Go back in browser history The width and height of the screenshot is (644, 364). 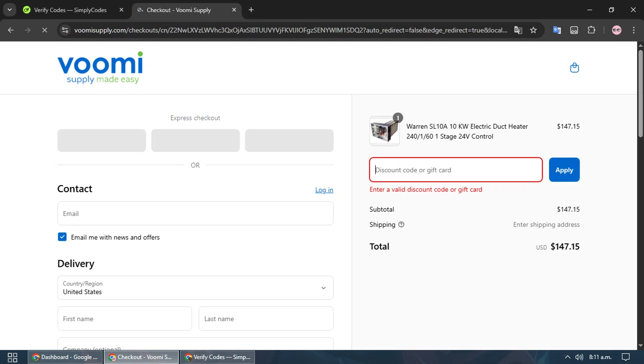pos(11,30)
